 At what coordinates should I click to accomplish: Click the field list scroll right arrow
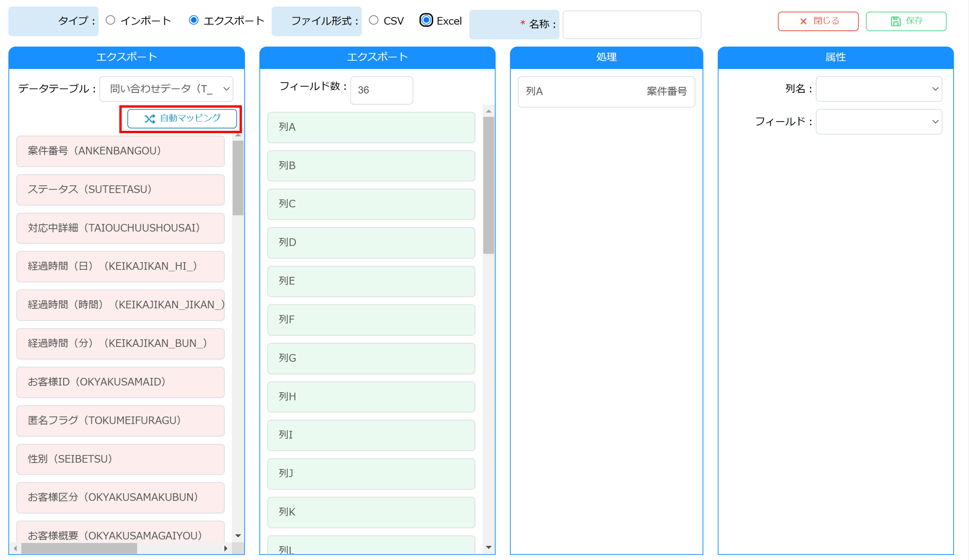[226, 548]
